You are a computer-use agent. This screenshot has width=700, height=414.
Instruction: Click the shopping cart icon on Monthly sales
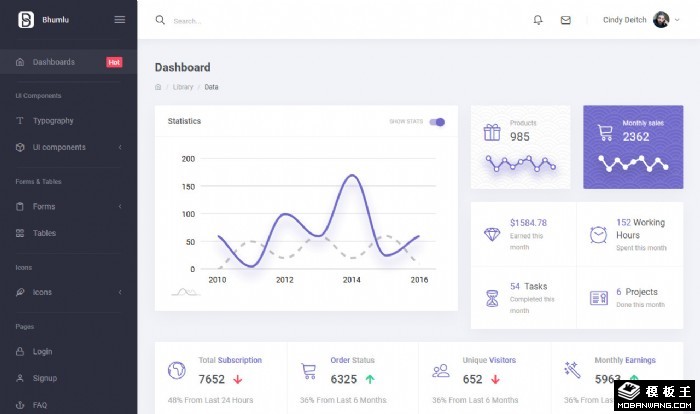point(605,132)
